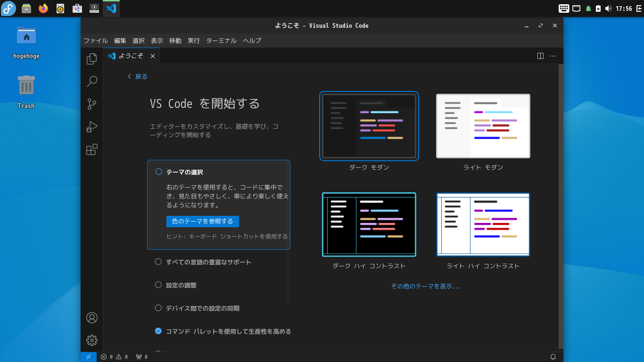Click the キーボード ショートカット hint text
Screen dimensions: 644x362
227,237
